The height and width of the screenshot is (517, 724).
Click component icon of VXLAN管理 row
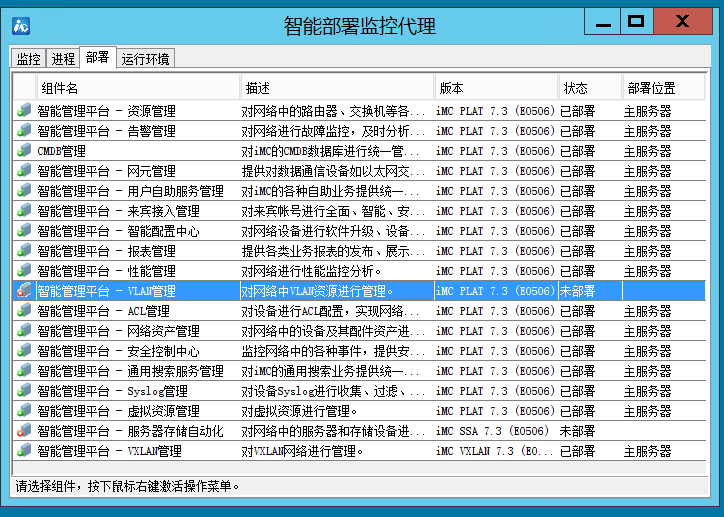pyautogui.click(x=24, y=451)
